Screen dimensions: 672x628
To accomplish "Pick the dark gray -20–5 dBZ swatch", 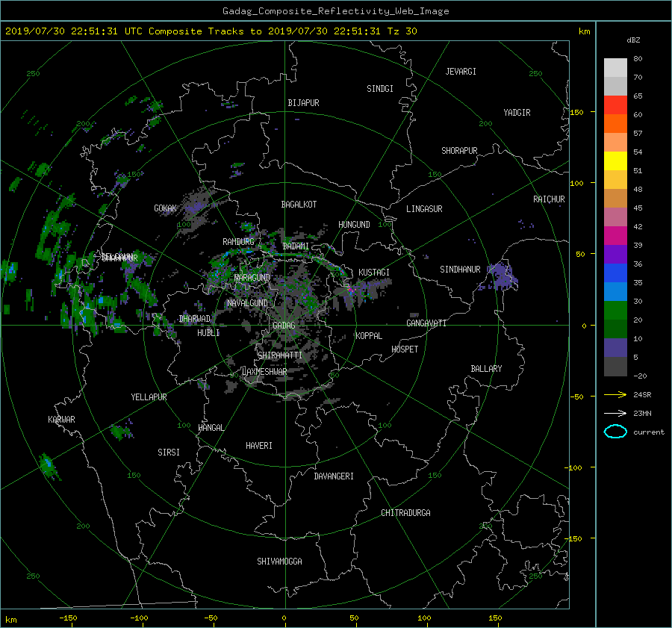I will click(615, 367).
